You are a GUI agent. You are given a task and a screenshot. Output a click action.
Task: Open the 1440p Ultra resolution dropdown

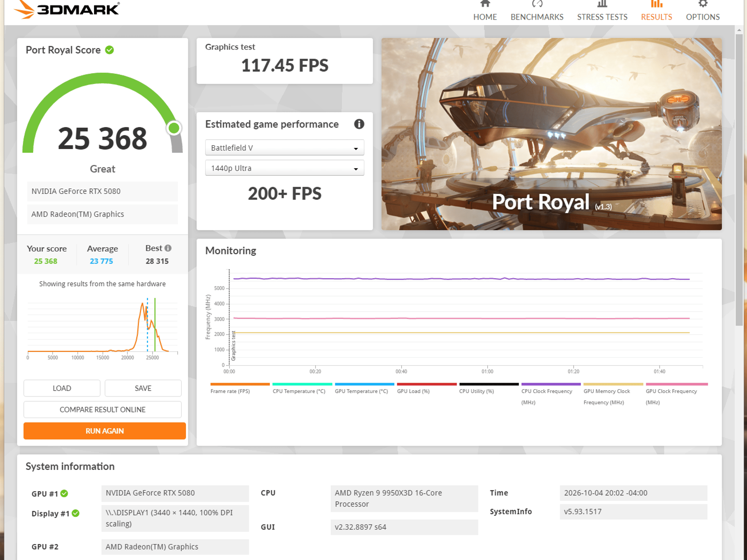[x=285, y=168]
